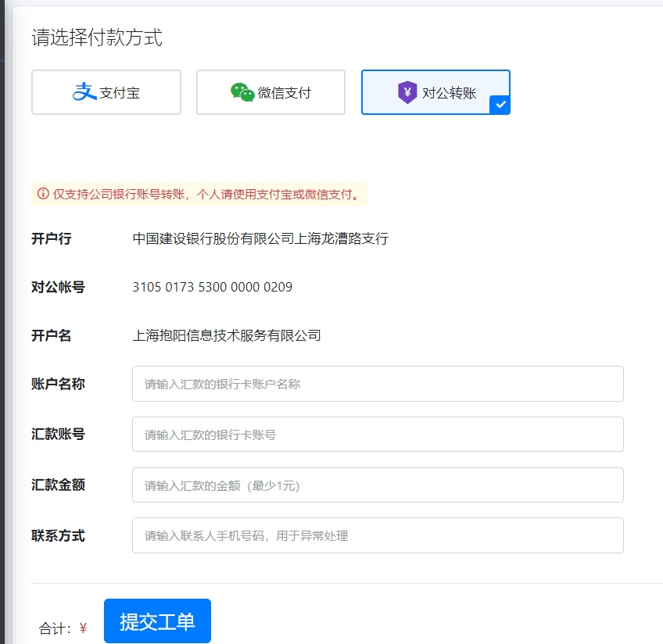The width and height of the screenshot is (663, 644).
Task: Click the company-transfer-only warning notice text
Action: [x=207, y=194]
